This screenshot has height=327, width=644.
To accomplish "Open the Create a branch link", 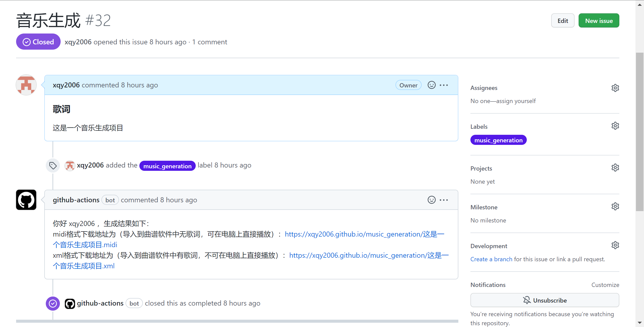I will click(x=491, y=259).
